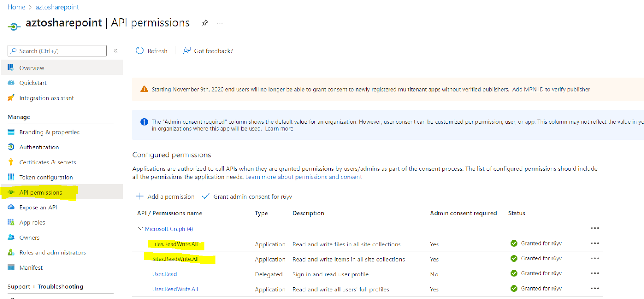644x299 pixels.
Task: Open ellipsis menu for User.Read row
Action: [x=595, y=273]
